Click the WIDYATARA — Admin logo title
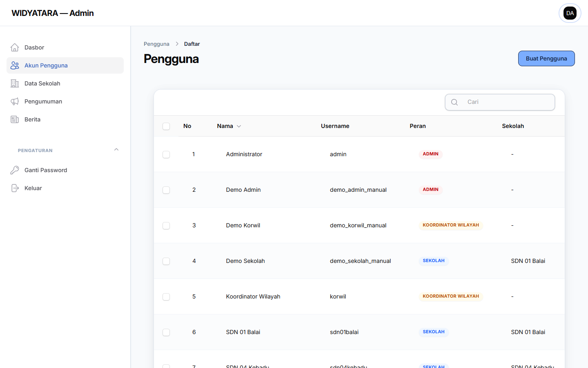This screenshot has width=588, height=368. click(53, 13)
